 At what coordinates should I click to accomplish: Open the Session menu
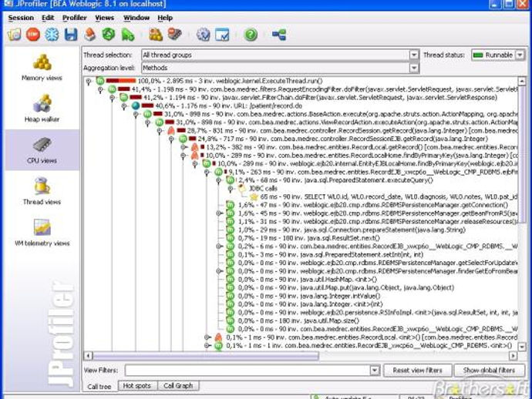pos(21,18)
